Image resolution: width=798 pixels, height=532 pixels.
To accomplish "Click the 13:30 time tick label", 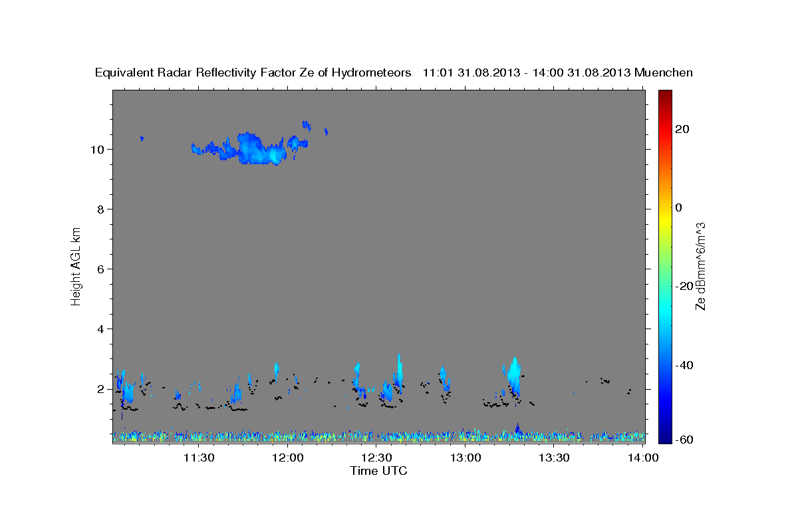I will [555, 458].
